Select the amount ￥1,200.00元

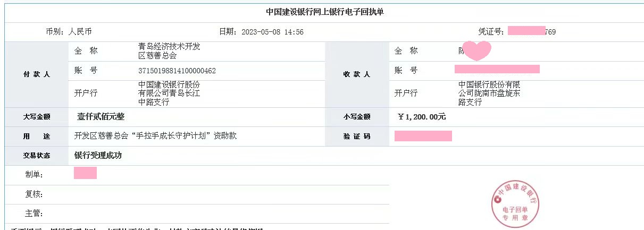(x=422, y=117)
